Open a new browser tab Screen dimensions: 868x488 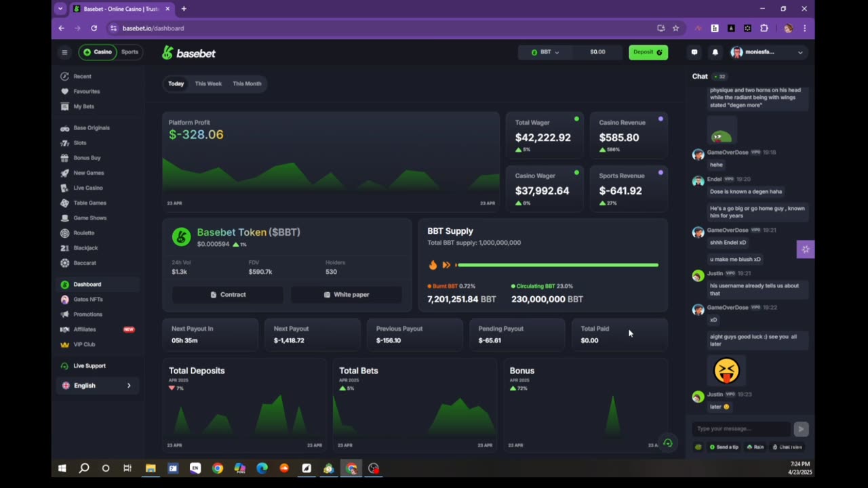(184, 9)
